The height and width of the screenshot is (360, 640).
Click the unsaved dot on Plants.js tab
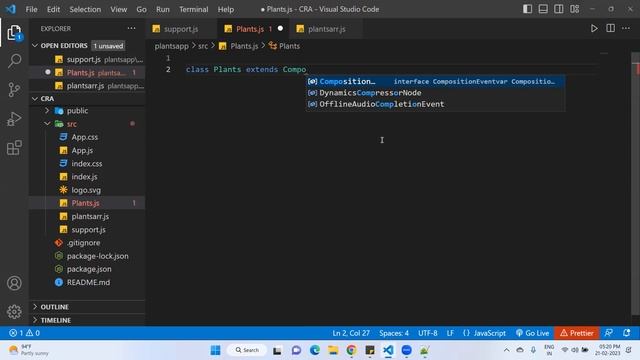pyautogui.click(x=280, y=29)
